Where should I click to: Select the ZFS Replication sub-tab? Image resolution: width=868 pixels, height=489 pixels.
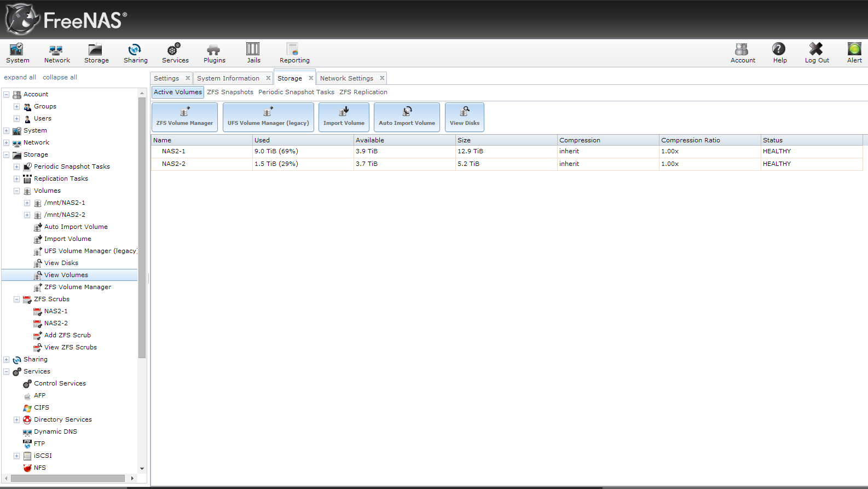pyautogui.click(x=363, y=92)
